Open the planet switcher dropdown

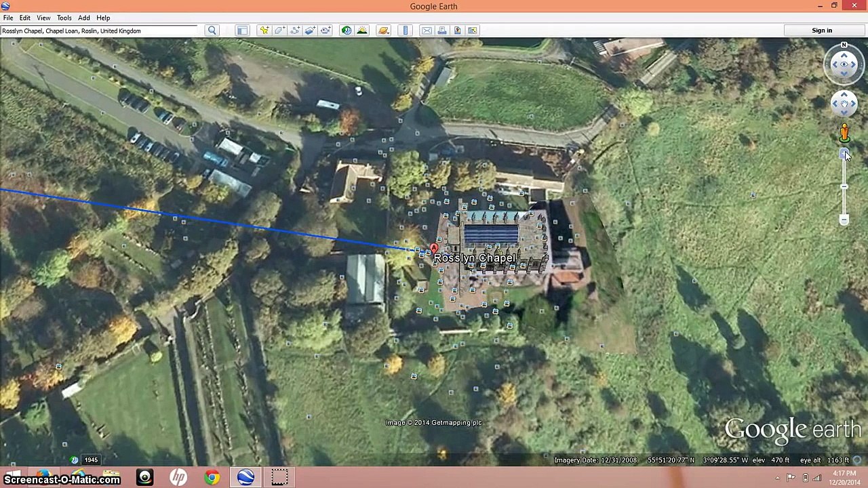[384, 30]
